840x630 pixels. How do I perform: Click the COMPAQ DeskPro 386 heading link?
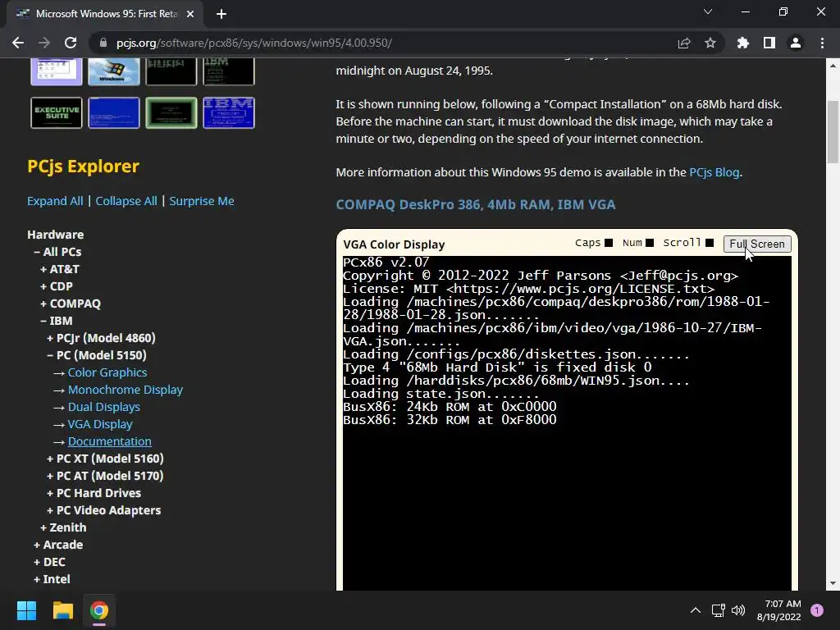pos(476,204)
